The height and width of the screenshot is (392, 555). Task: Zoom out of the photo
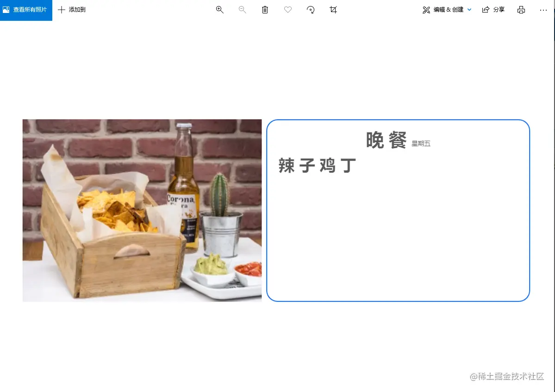click(x=243, y=10)
